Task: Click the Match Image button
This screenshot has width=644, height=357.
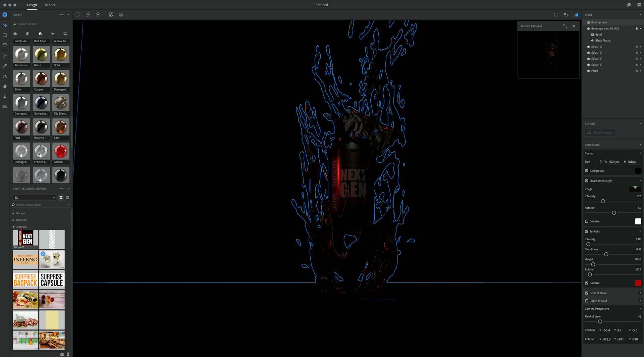Action: click(600, 133)
